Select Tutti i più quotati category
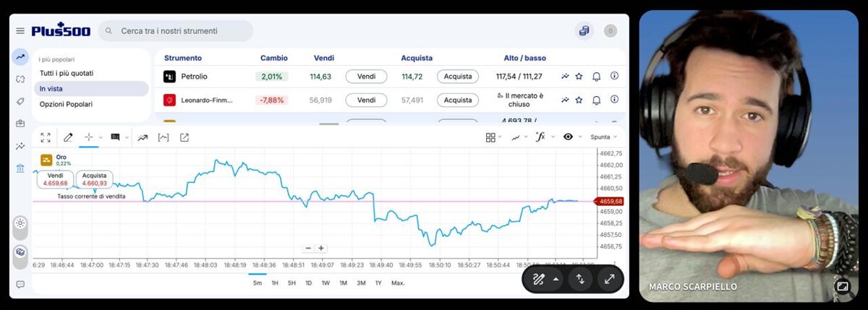 tap(67, 73)
